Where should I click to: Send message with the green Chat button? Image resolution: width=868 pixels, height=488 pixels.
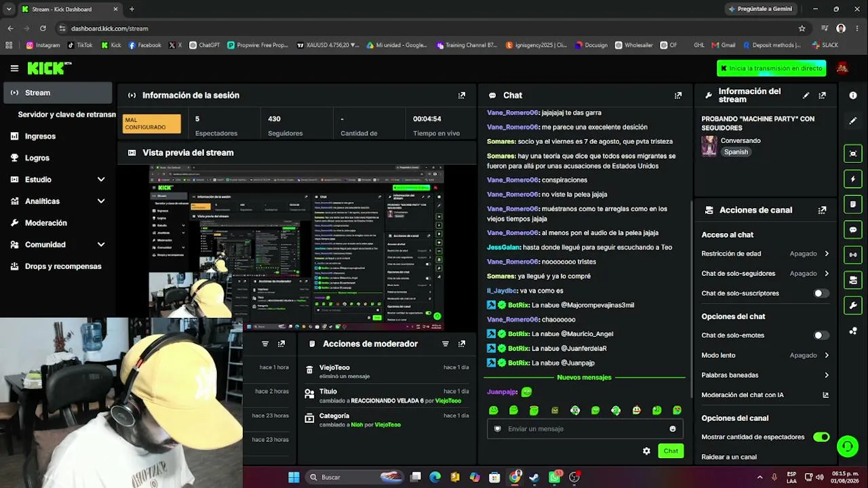[x=671, y=451]
